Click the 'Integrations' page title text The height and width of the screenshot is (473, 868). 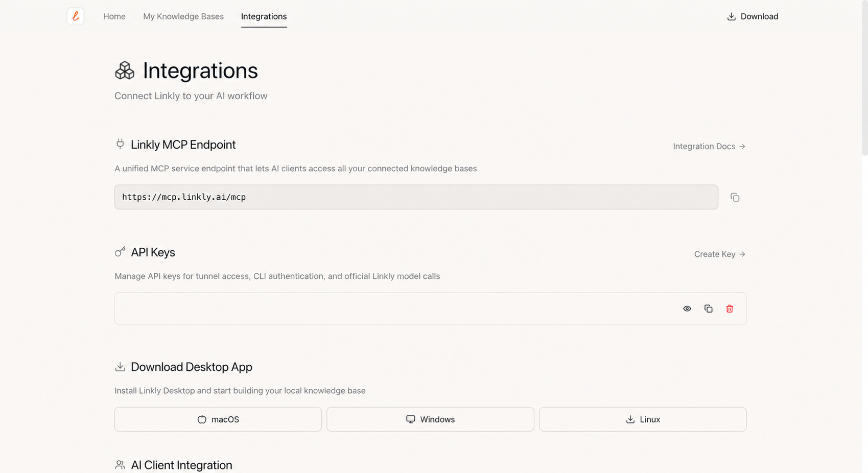(x=200, y=70)
